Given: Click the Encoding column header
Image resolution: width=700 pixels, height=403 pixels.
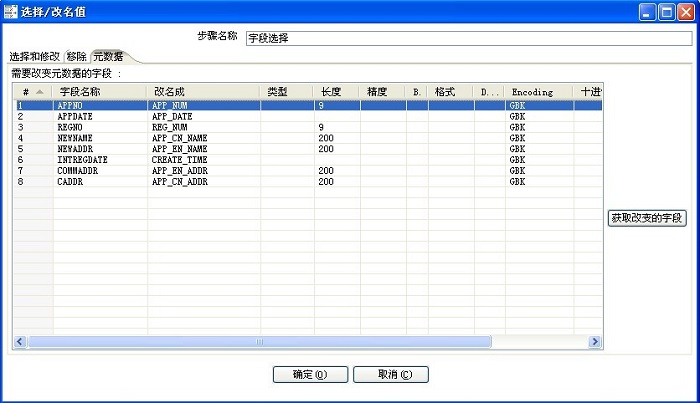Looking at the screenshot, I should [x=532, y=92].
